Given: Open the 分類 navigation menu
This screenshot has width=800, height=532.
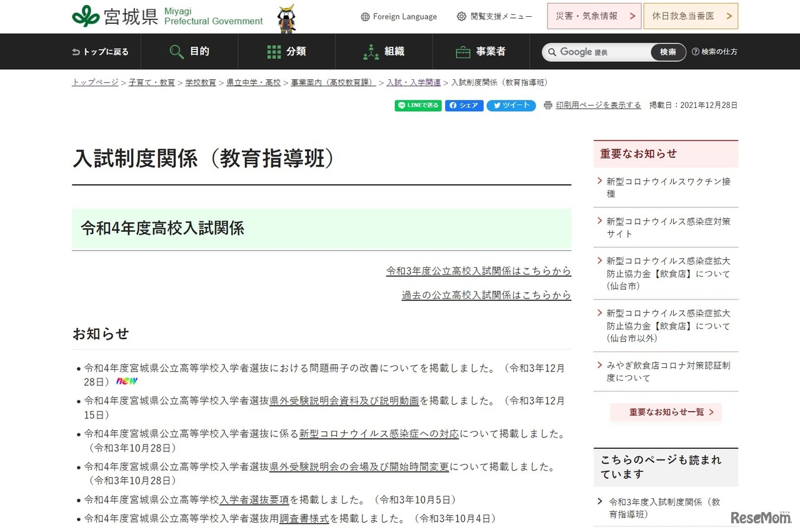Looking at the screenshot, I should (x=286, y=52).
